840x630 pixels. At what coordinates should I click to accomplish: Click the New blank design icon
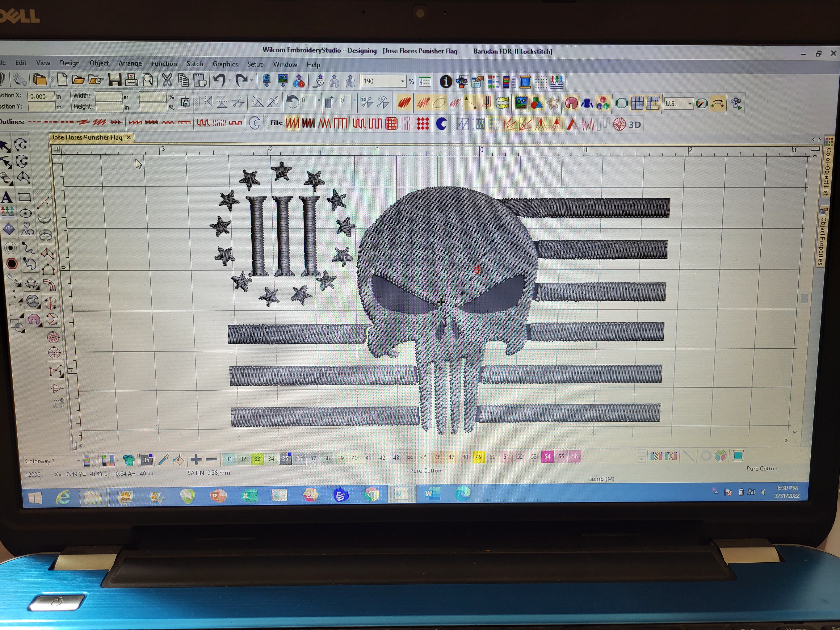click(62, 79)
